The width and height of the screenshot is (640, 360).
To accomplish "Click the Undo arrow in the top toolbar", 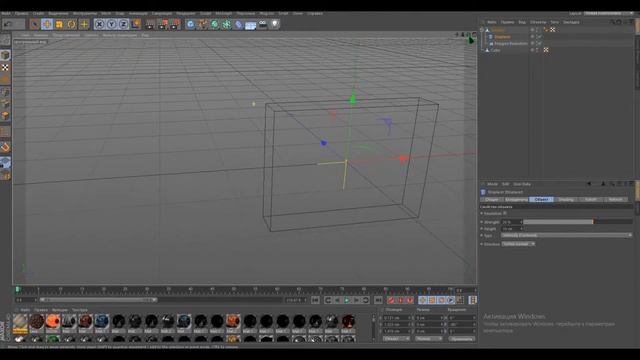I will [8, 24].
